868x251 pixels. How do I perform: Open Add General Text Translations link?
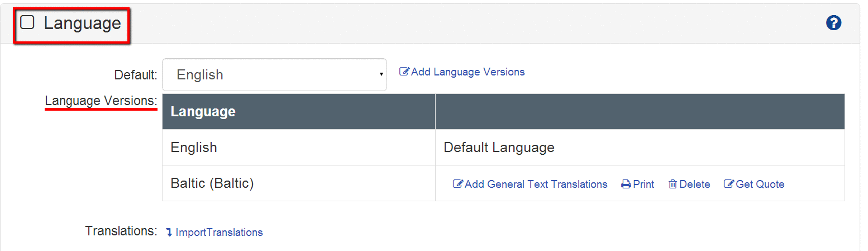coord(536,184)
